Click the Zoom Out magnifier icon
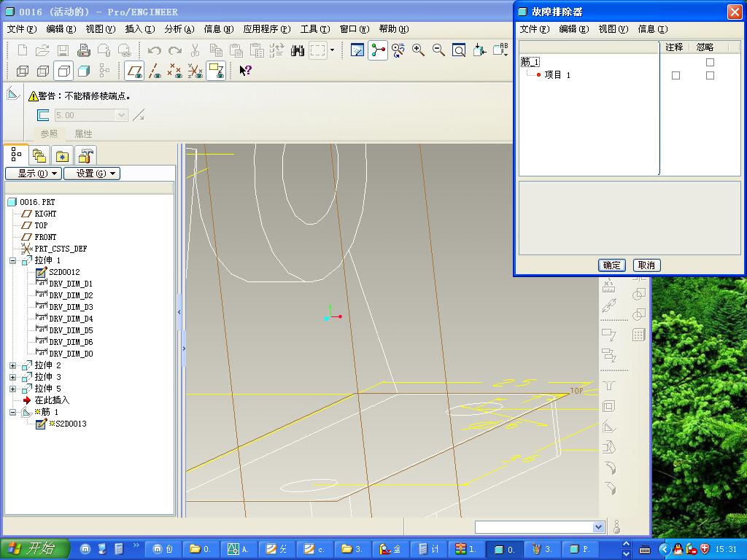 (x=438, y=50)
